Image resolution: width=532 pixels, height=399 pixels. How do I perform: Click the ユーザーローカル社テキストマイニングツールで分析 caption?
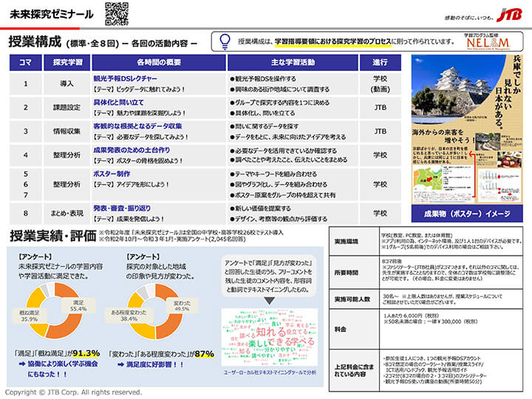pyautogui.click(x=270, y=372)
